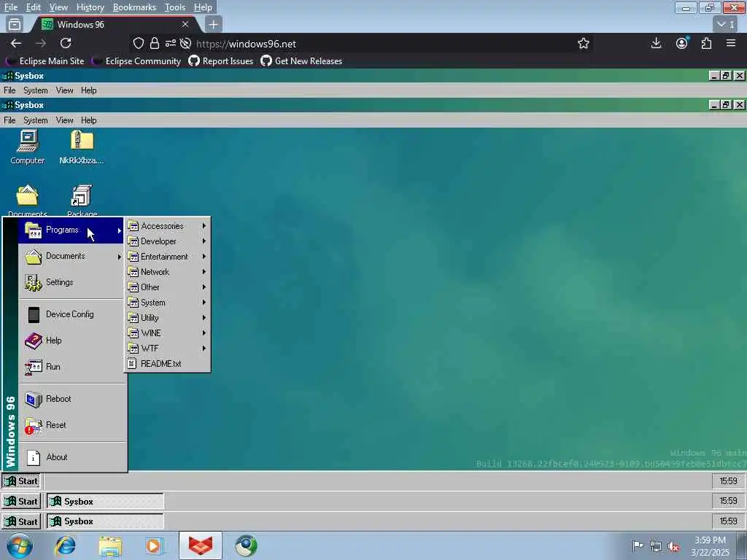The width and height of the screenshot is (747, 560).
Task: Open Firefox downloads panel
Action: click(656, 43)
